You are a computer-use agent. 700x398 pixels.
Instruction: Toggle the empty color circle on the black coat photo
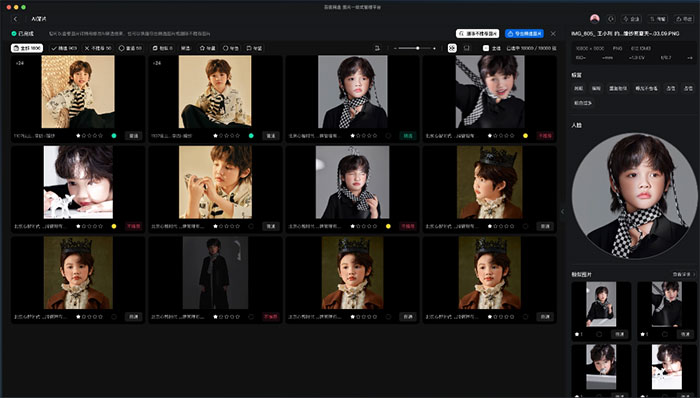click(251, 317)
